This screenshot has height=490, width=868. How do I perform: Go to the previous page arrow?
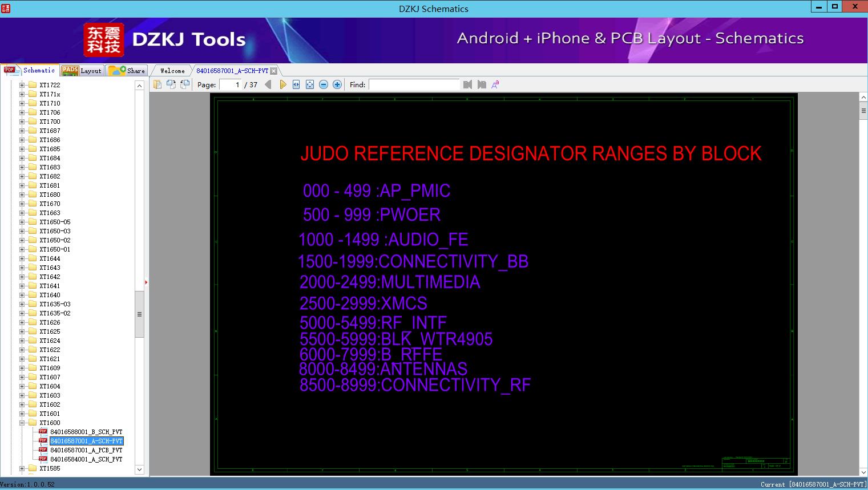point(268,84)
